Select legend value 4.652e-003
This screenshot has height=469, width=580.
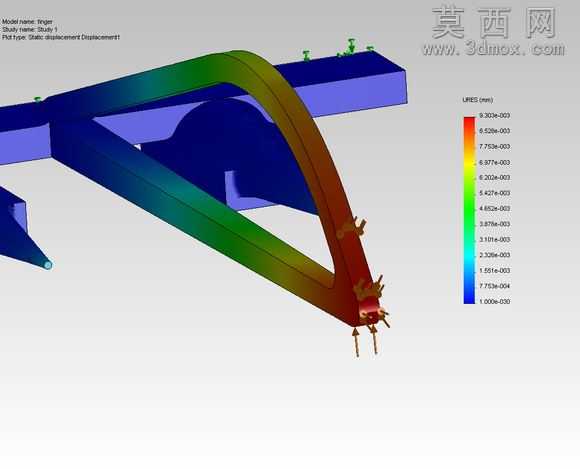tap(495, 209)
